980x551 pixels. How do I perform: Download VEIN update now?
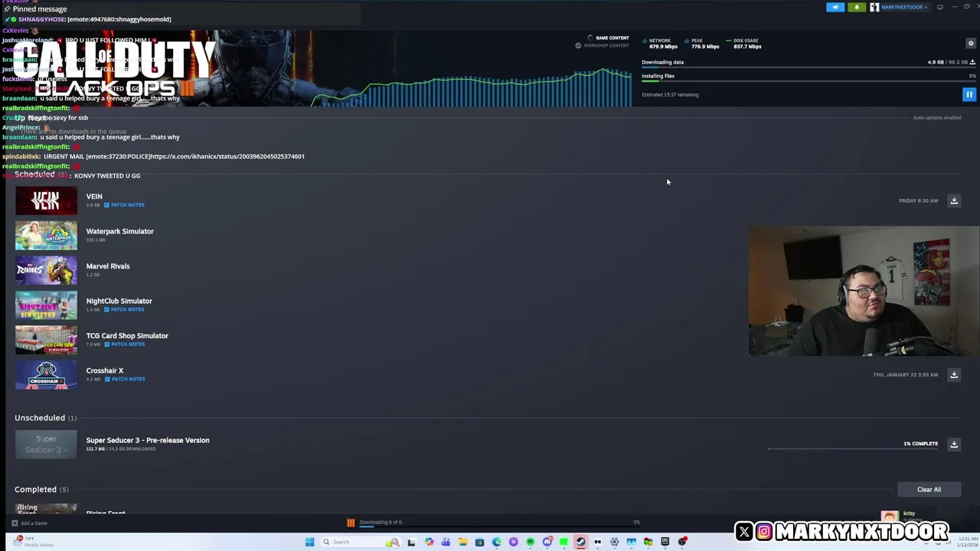point(954,201)
